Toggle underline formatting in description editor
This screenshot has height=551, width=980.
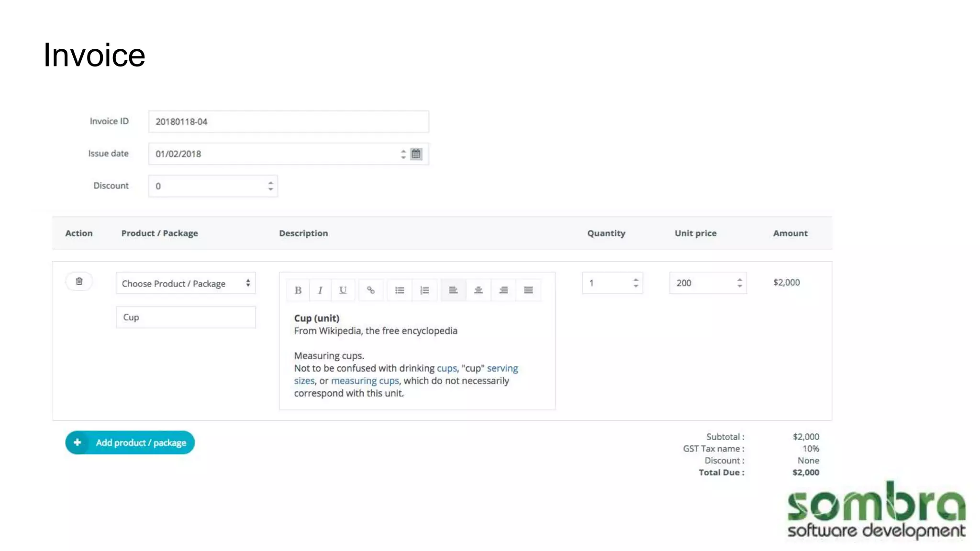343,290
